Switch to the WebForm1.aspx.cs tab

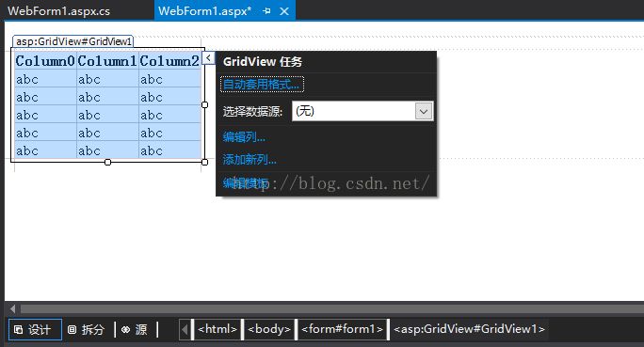tap(58, 11)
